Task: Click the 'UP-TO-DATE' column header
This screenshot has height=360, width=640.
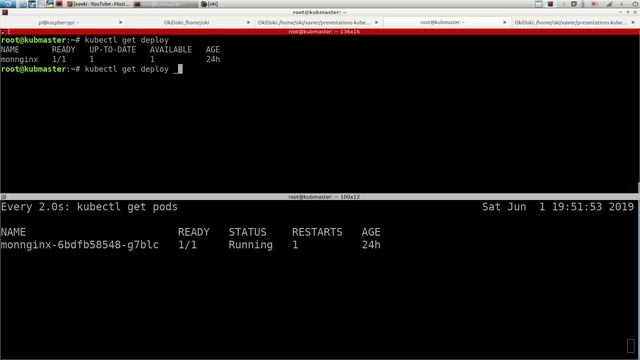Action: (113, 50)
